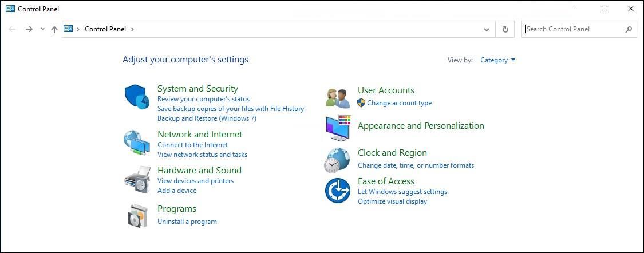Screen dimensions: 644x253
Task: Refresh the Control Panel view
Action: tap(505, 29)
